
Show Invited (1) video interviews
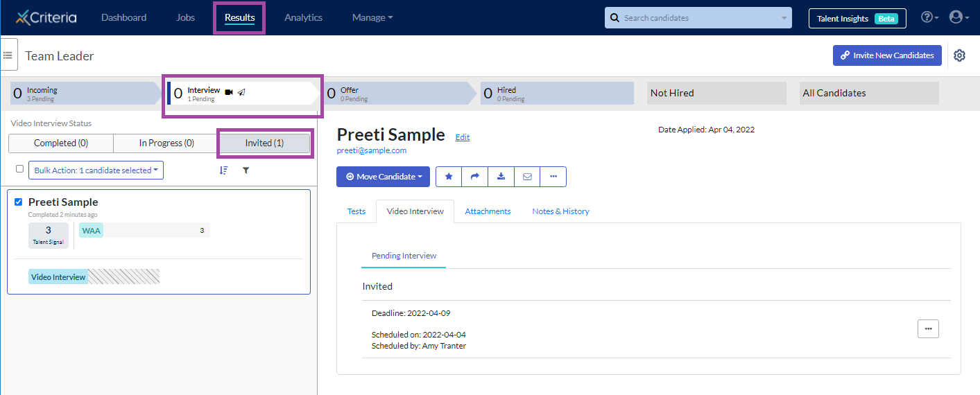(264, 143)
